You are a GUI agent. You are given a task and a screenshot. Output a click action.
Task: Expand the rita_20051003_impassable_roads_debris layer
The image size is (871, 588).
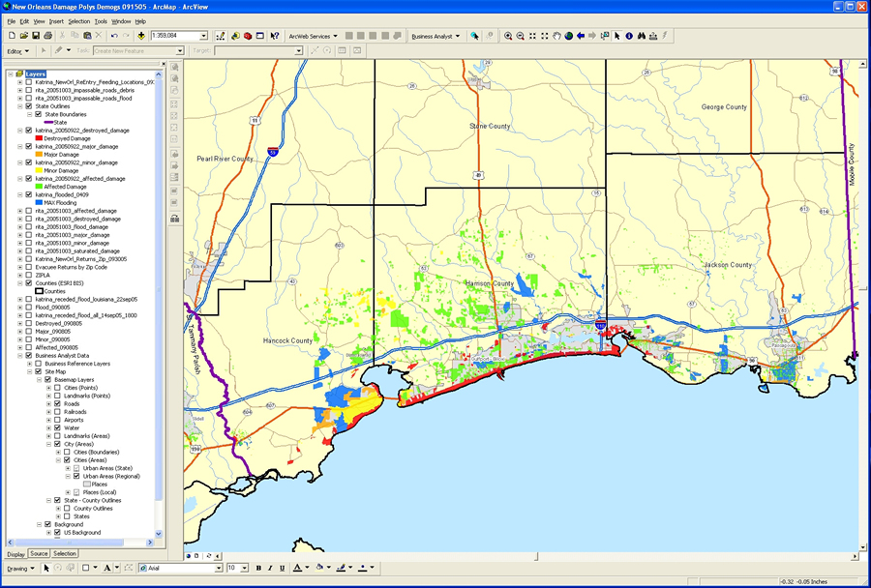pos(20,90)
